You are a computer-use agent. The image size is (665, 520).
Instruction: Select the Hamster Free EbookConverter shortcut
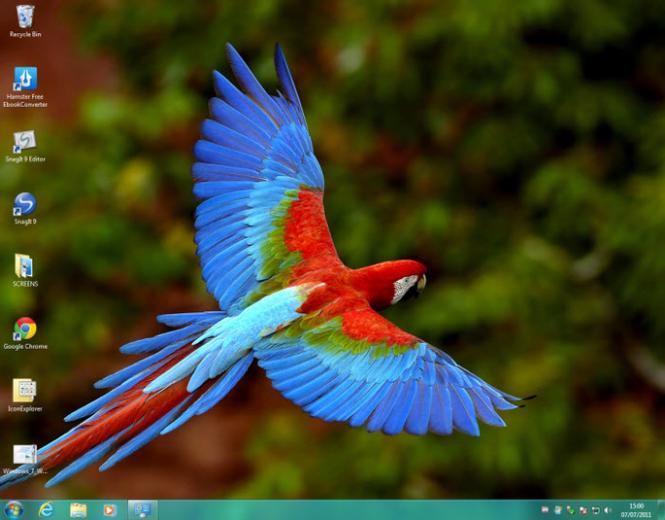(25, 87)
